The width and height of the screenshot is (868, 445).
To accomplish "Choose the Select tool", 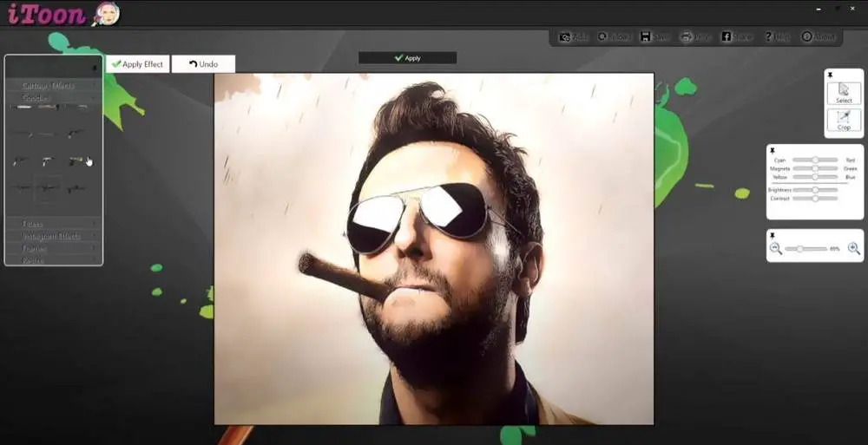I will [844, 92].
